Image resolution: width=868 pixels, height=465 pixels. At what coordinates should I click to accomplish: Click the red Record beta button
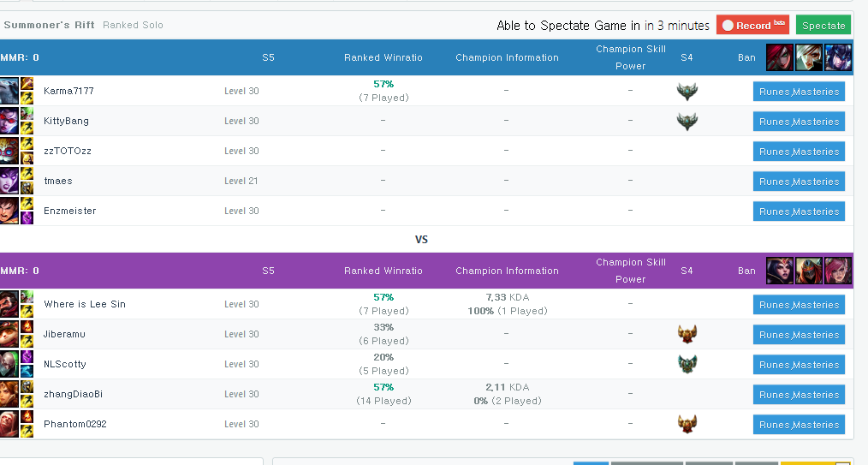(752, 25)
